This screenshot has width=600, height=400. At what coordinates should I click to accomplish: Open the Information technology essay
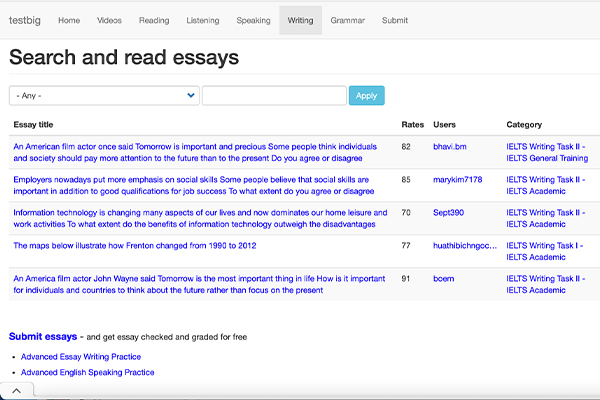click(x=200, y=218)
